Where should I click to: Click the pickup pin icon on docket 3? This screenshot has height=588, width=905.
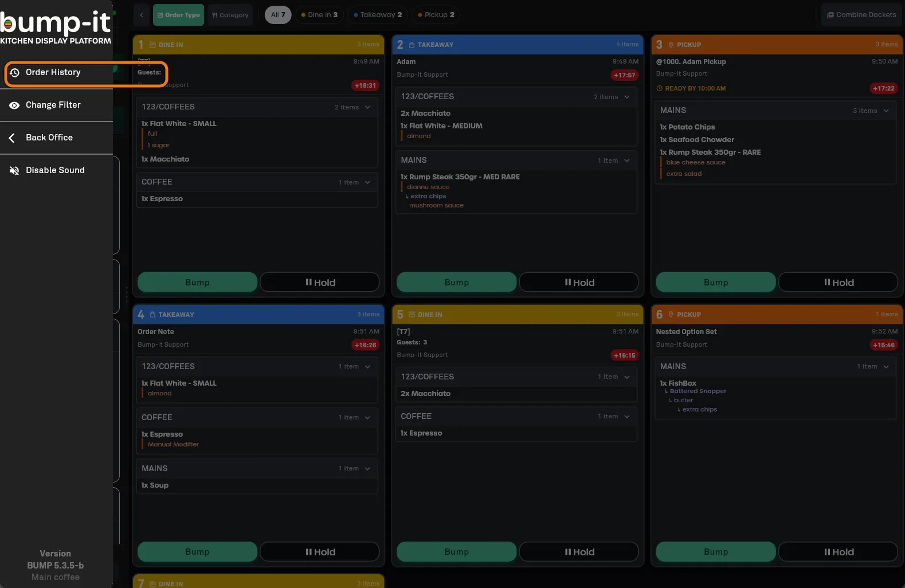[x=671, y=45]
